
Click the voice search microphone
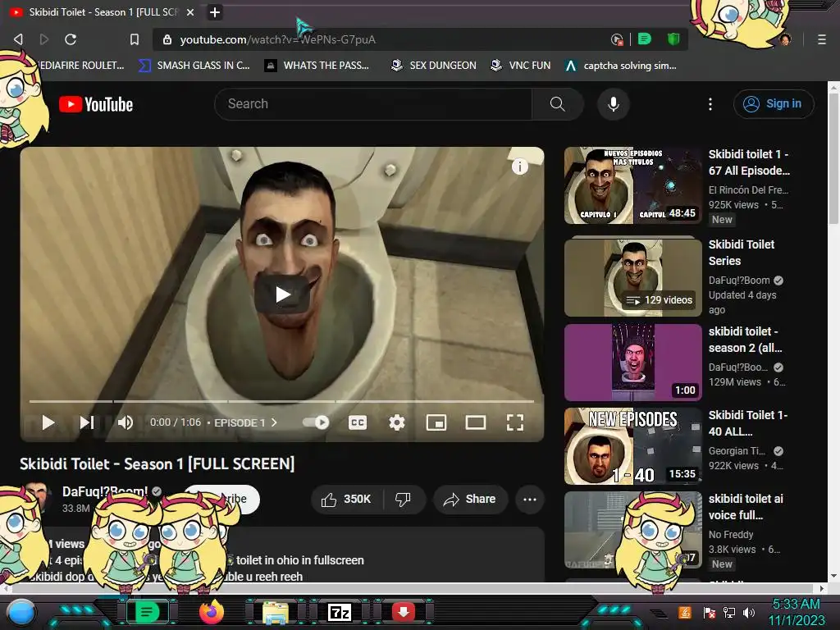(614, 104)
